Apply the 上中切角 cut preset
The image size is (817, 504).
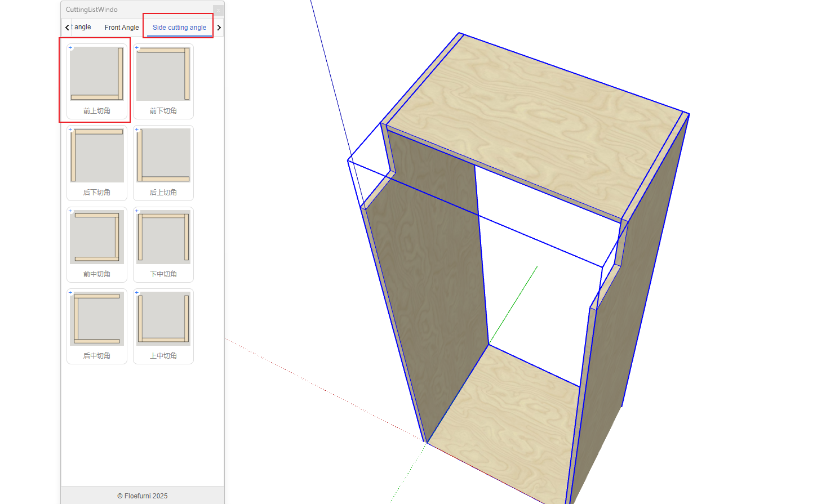click(163, 319)
